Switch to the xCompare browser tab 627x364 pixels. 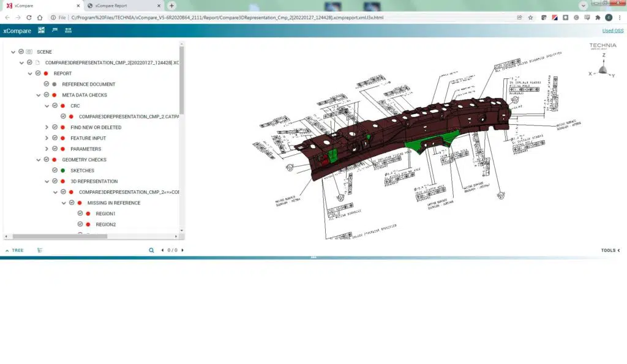42,6
